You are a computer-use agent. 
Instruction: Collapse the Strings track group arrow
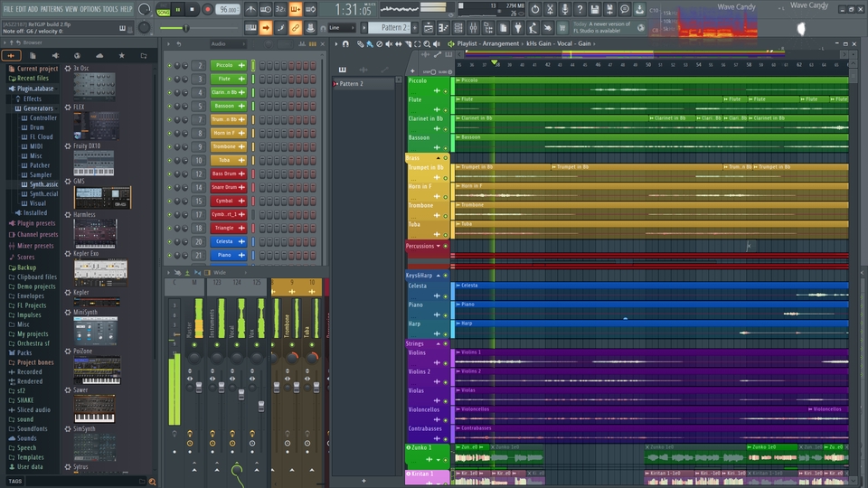pyautogui.click(x=438, y=344)
